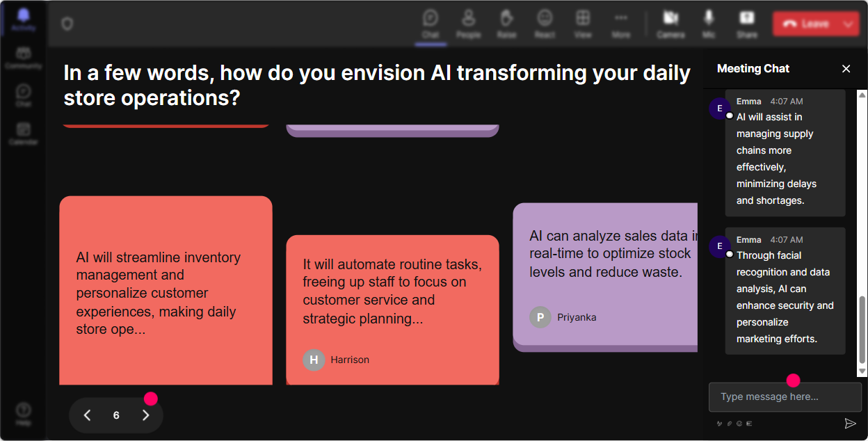This screenshot has height=441, width=868.
Task: Open Help at the sidebar bottom
Action: [x=23, y=414]
